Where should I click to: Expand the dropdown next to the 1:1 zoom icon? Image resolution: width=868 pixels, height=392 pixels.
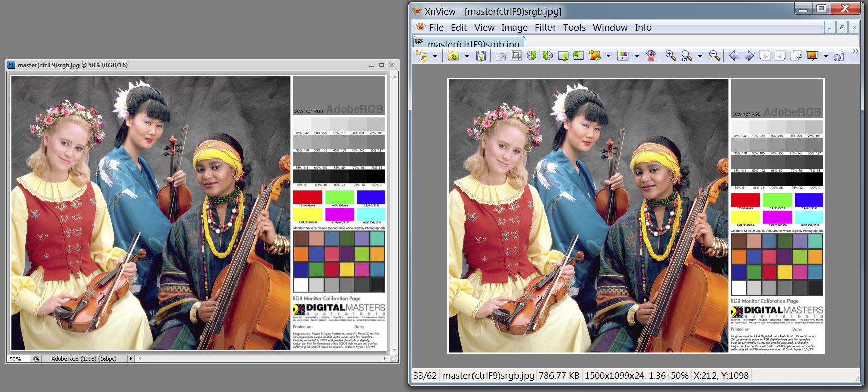tap(700, 56)
